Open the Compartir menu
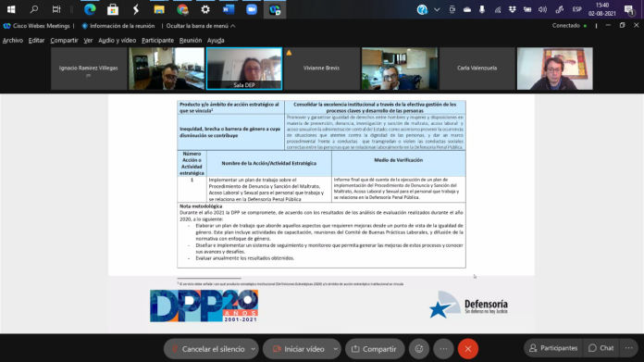The image size is (644, 362). tap(64, 40)
